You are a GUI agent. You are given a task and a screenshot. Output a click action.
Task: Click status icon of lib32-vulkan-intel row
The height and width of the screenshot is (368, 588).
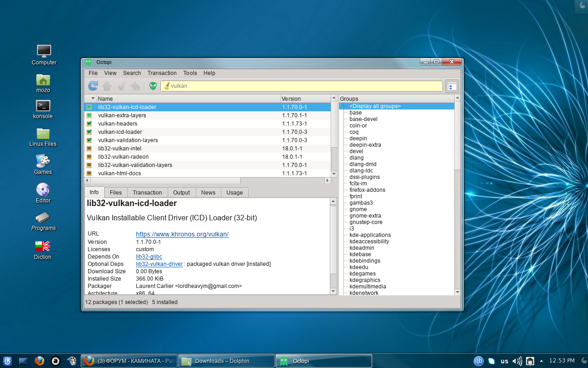point(89,149)
